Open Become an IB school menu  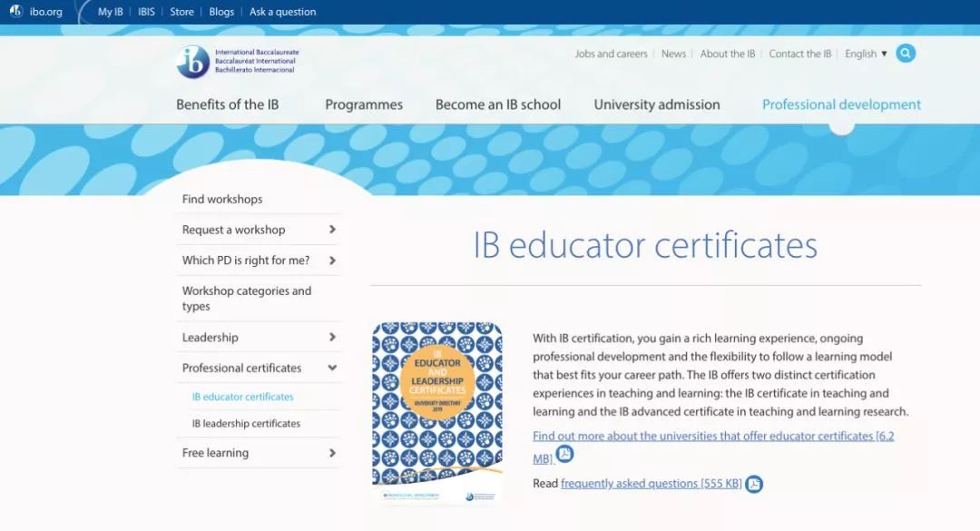pyautogui.click(x=498, y=104)
